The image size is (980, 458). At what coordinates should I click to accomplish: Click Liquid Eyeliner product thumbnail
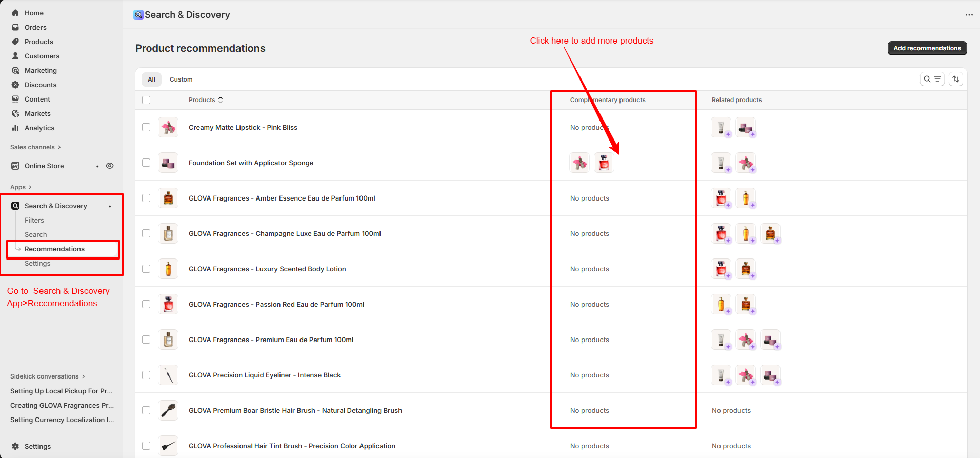(168, 375)
